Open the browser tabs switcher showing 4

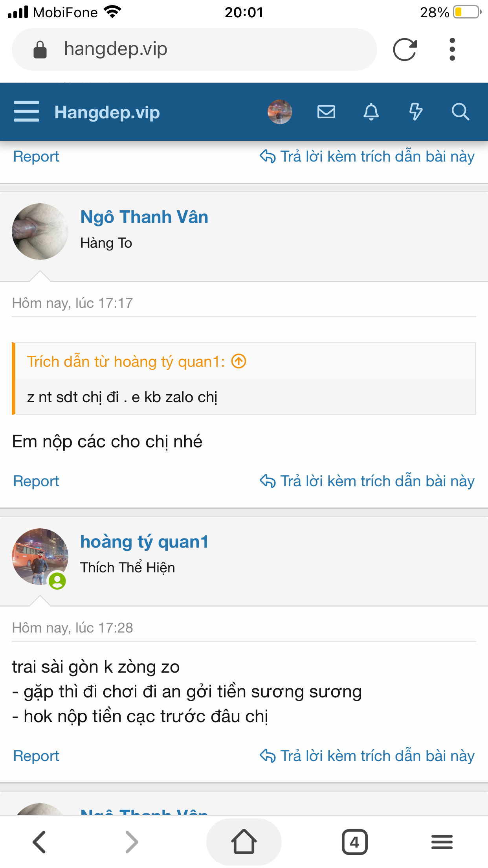tap(354, 842)
